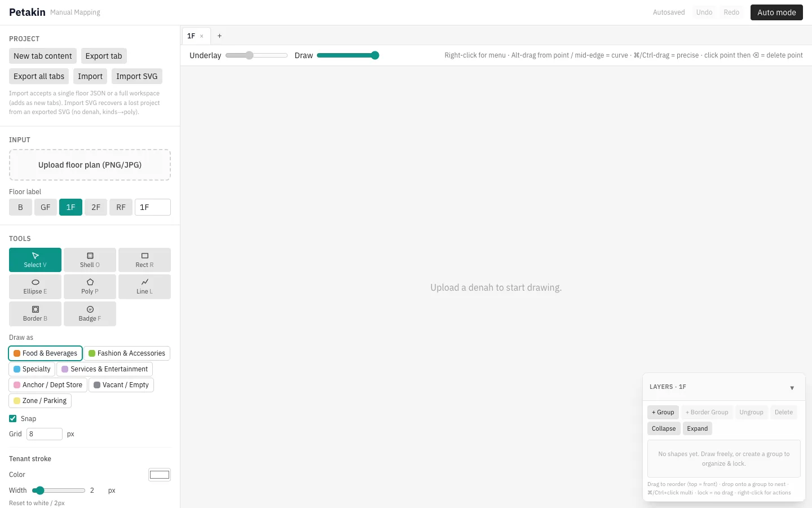Click Export all tabs
Image resolution: width=812 pixels, height=508 pixels.
[39, 76]
